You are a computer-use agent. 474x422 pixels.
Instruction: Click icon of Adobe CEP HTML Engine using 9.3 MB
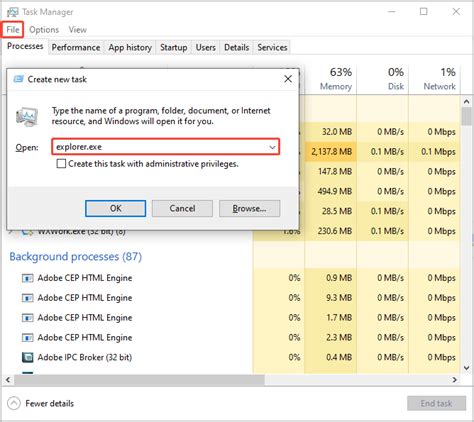pyautogui.click(x=27, y=298)
